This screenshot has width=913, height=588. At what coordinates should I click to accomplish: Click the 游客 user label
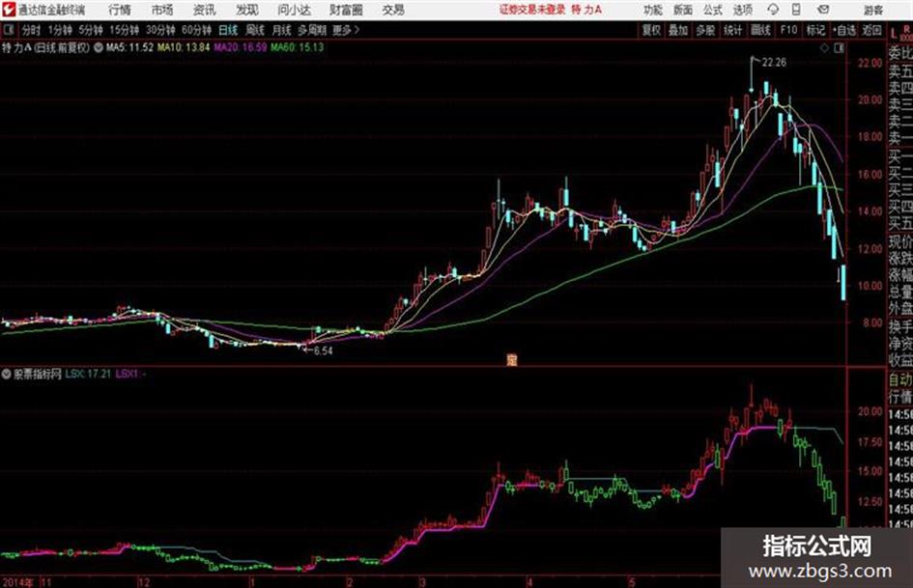(x=872, y=10)
